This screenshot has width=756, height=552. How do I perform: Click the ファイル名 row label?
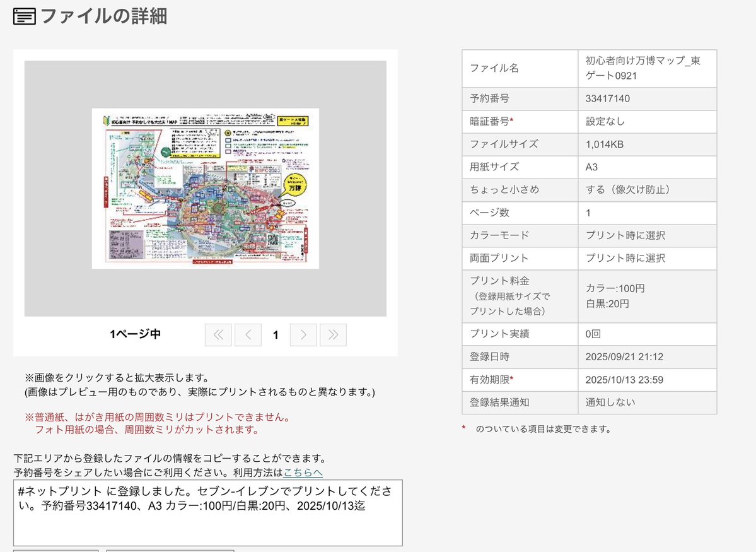(x=494, y=68)
